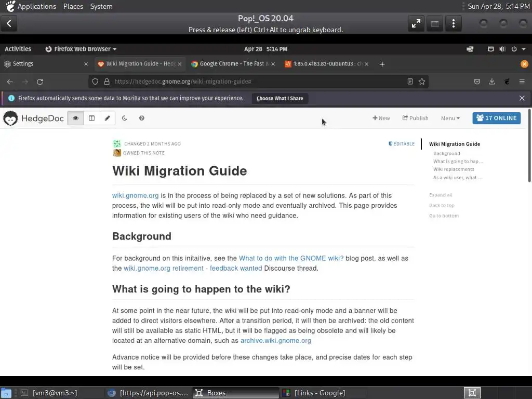This screenshot has height=399, width=532.
Task: Open the System menu
Action: point(101,6)
